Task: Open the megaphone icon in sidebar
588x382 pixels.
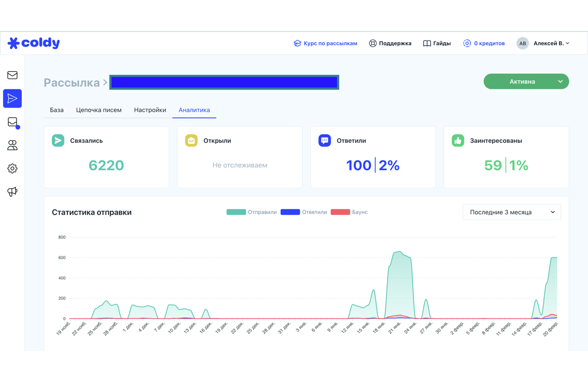Action: (12, 192)
